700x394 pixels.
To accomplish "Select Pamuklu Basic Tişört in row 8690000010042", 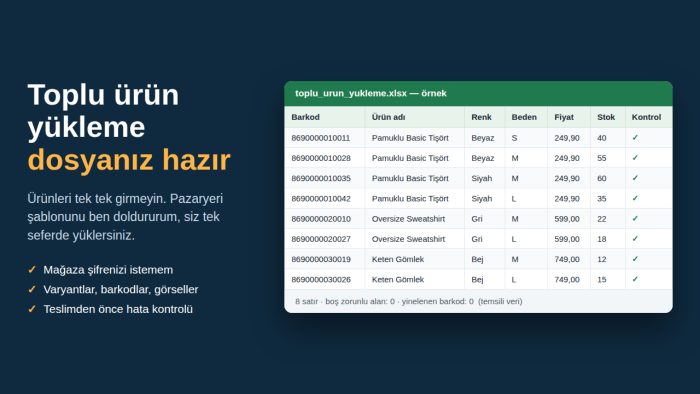I will click(410, 199).
